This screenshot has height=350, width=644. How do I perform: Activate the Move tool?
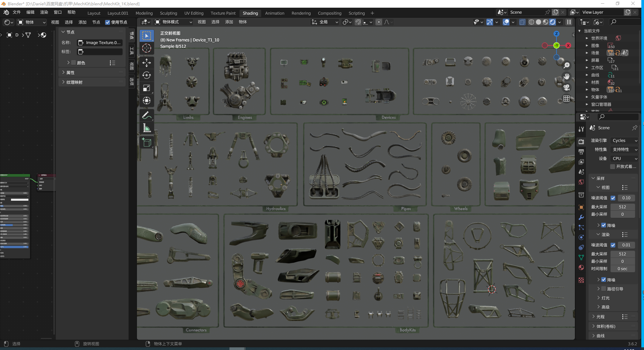[x=147, y=62]
